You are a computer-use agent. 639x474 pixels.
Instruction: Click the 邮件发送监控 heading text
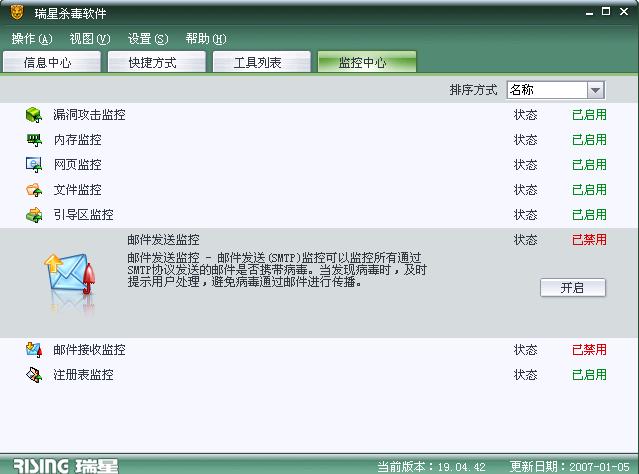163,240
